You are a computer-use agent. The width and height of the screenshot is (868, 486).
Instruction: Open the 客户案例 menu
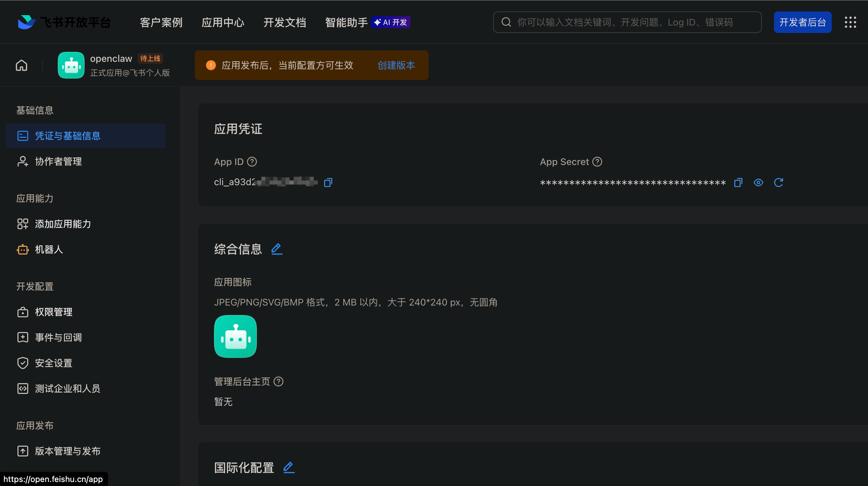coord(161,22)
